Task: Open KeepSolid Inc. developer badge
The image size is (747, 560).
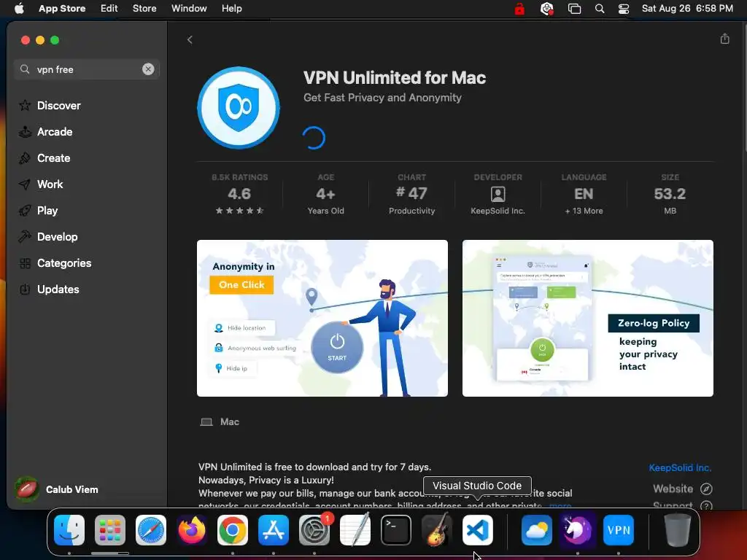Action: [x=498, y=194]
